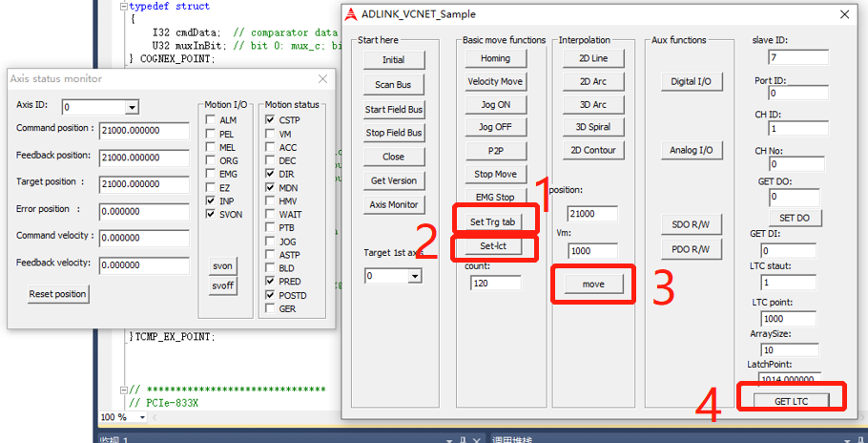Click the Jog ON button
Viewport: 868px width, 443px height.
(x=495, y=105)
